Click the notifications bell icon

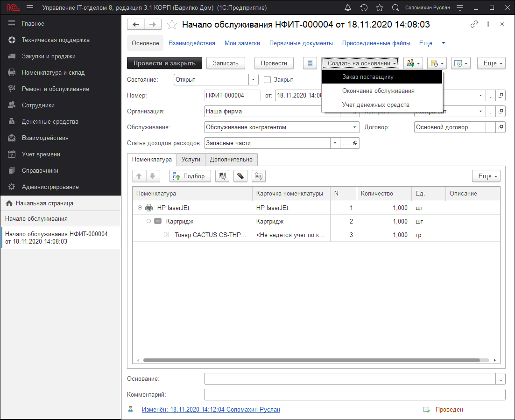pyautogui.click(x=348, y=8)
